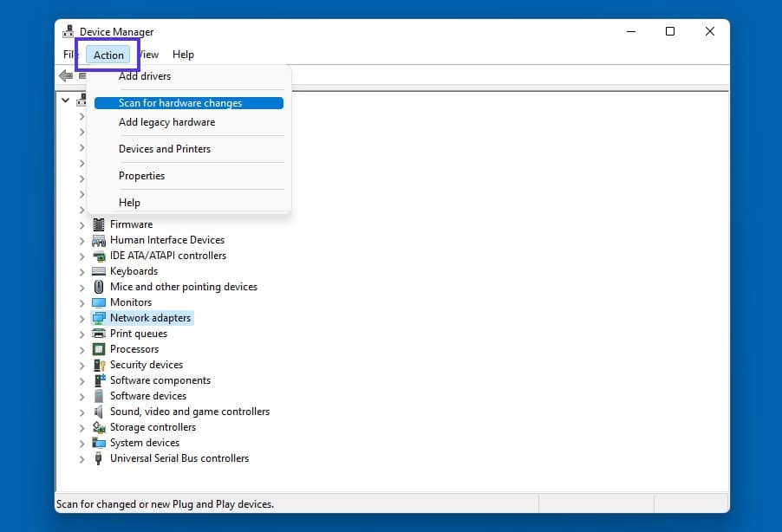Screen dimensions: 782x532
Task: Open the Help menu
Action: (183, 54)
